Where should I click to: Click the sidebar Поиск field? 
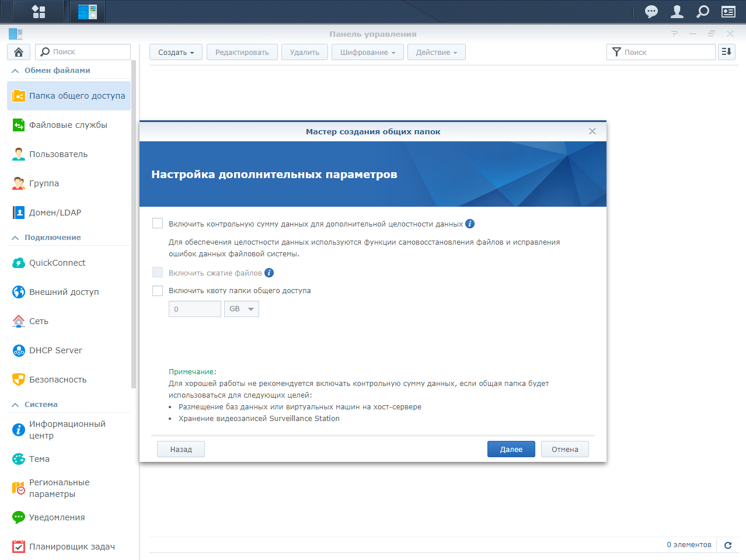pyautogui.click(x=83, y=52)
